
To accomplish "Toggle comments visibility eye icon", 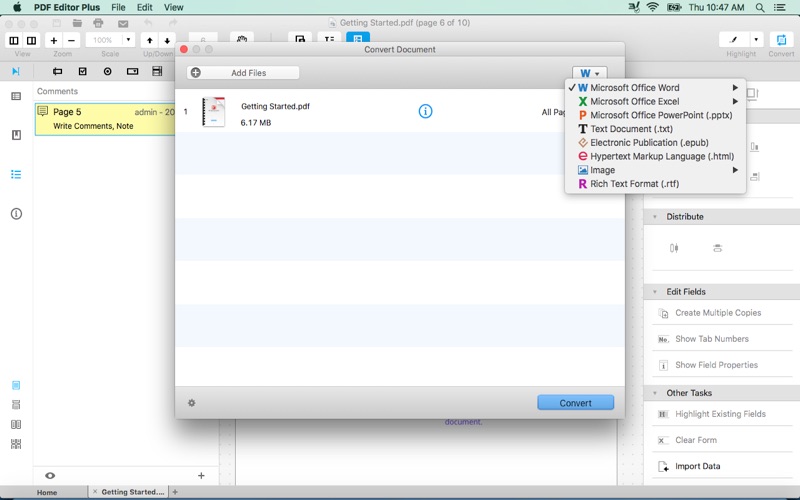I will coord(50,476).
